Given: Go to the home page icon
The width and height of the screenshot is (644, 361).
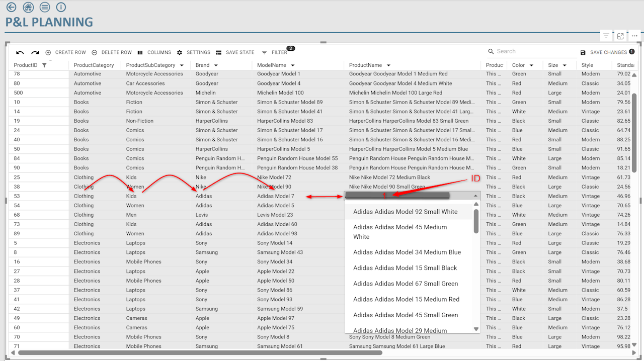Looking at the screenshot, I should [28, 7].
